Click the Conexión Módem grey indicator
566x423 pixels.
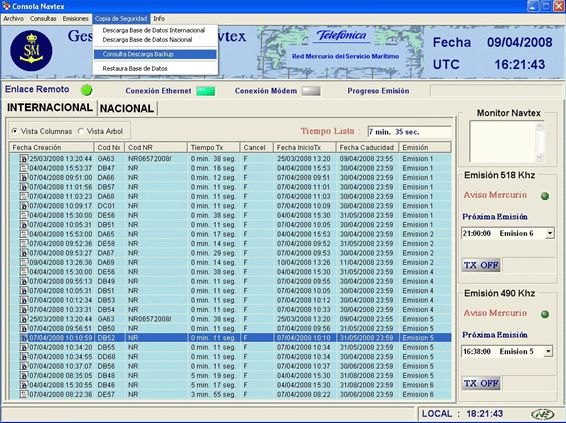tap(311, 91)
